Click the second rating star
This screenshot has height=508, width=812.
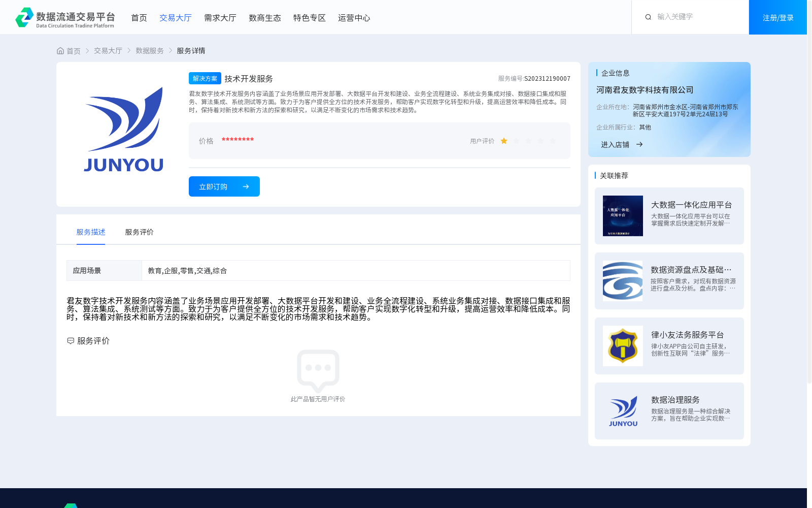click(516, 141)
